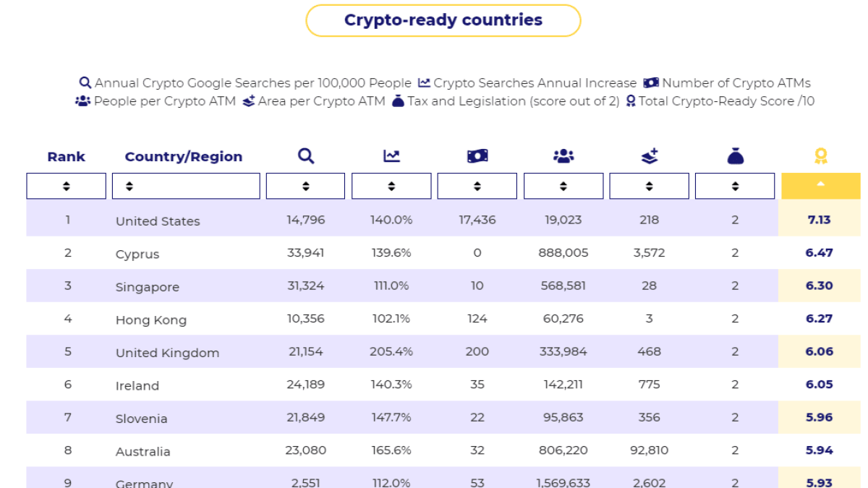Open the sort box under People per ATM column
The image size is (868, 488).
[x=563, y=186]
